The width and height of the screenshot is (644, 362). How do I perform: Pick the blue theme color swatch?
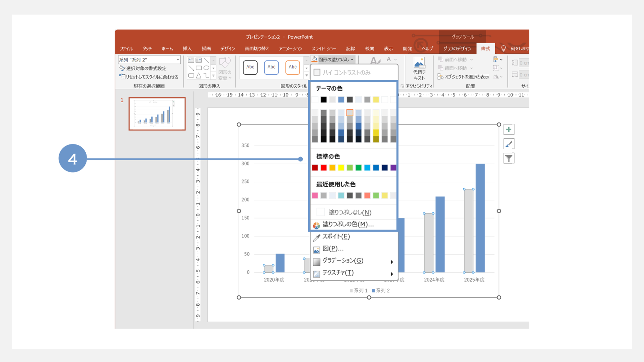tap(341, 100)
